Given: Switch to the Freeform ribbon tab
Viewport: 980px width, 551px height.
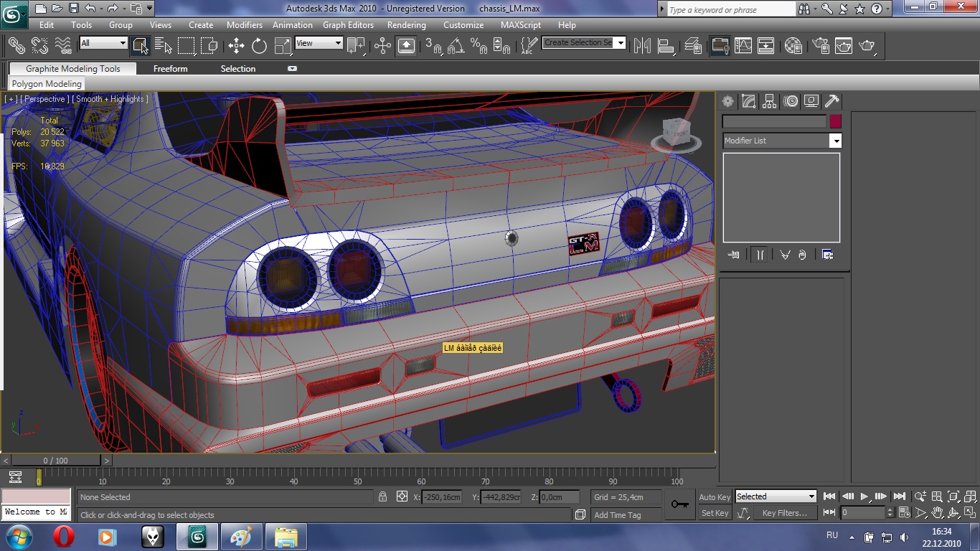Looking at the screenshot, I should coord(170,69).
